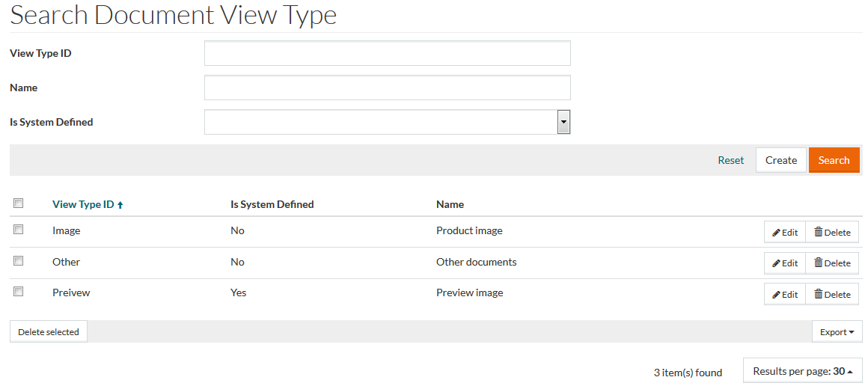This screenshot has height=386, width=868.
Task: Focus the View Type ID input field
Action: tap(387, 53)
